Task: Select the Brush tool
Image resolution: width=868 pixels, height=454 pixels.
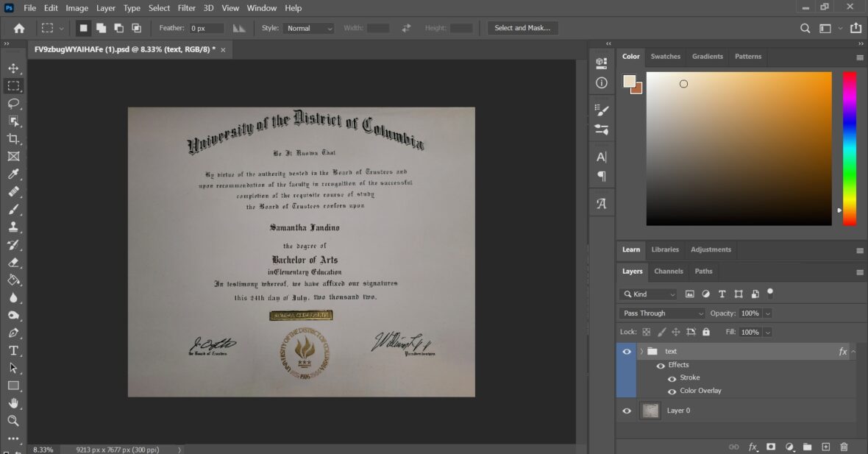Action: coord(13,209)
